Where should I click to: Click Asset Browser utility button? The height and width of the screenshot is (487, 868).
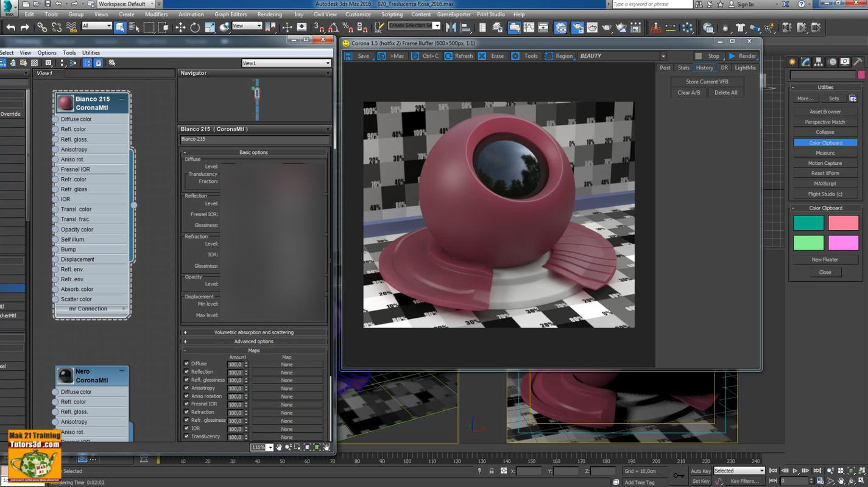tap(825, 111)
